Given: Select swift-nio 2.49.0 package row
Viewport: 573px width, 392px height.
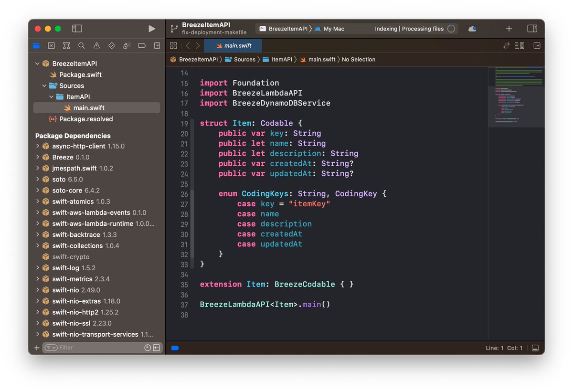Looking at the screenshot, I should click(96, 290).
